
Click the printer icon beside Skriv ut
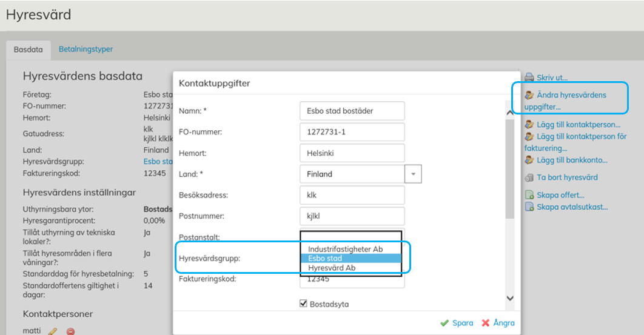click(x=529, y=78)
